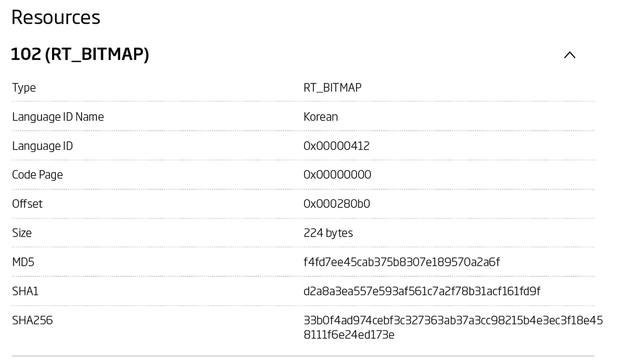617x364 pixels.
Task: Select the Korean language name value
Action: pos(321,116)
